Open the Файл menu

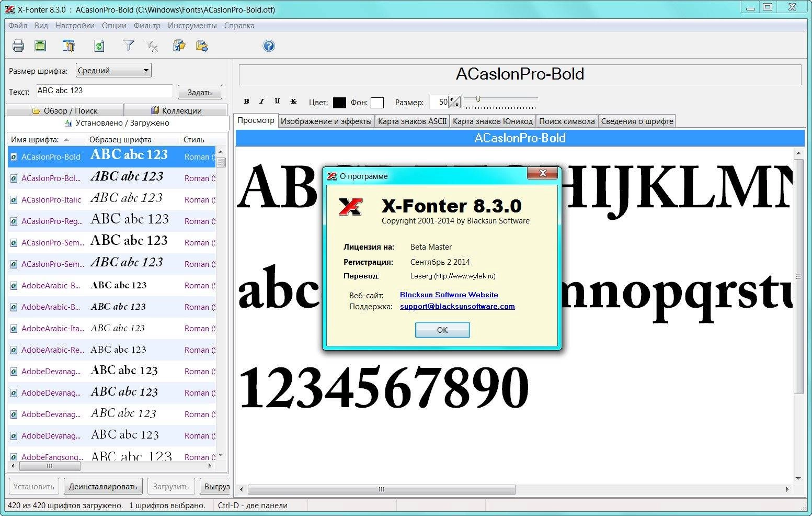coord(18,25)
